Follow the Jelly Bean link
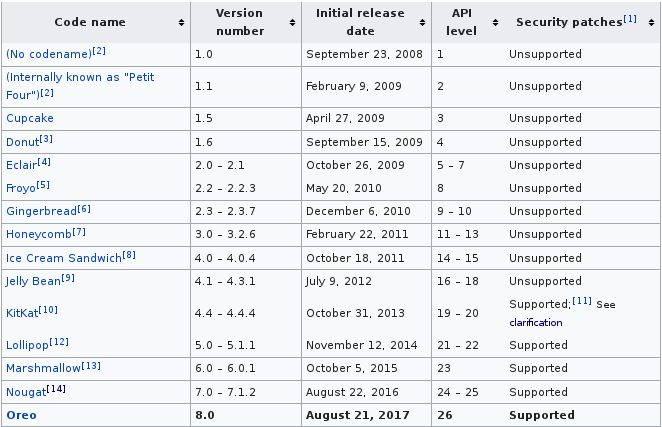662x427 pixels. 33,281
